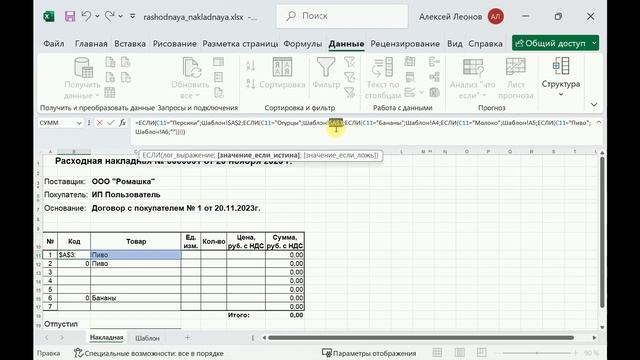Switch to the Разметка страницы tab
640x360 pixels.
[240, 43]
